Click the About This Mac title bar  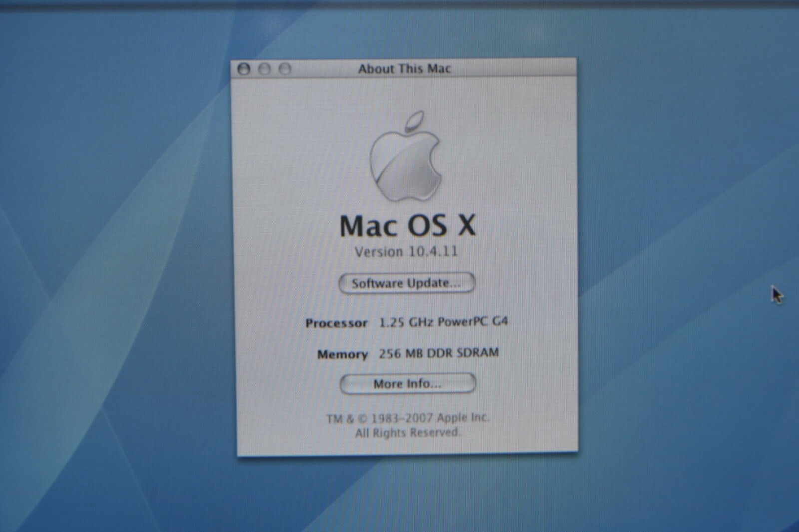tap(404, 68)
